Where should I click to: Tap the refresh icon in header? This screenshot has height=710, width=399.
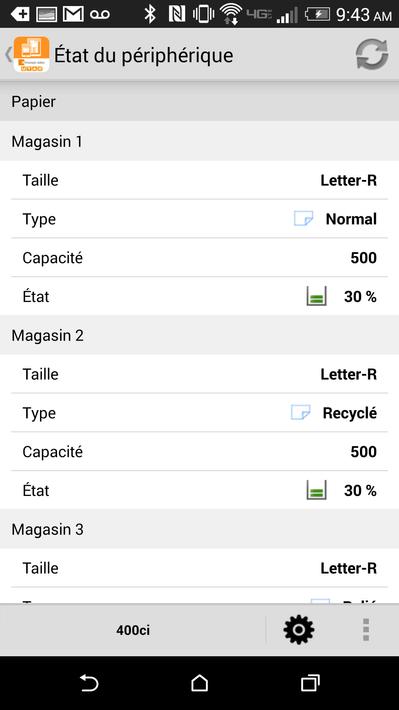click(x=372, y=55)
